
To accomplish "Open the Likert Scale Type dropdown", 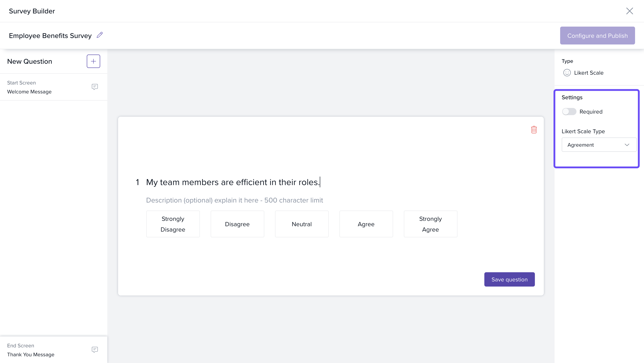I will pos(599,145).
